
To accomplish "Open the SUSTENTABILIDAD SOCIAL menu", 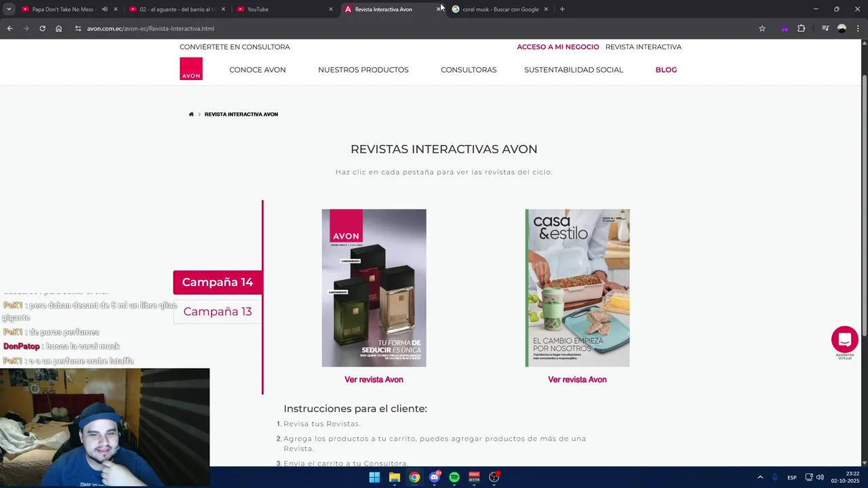I will pyautogui.click(x=574, y=70).
